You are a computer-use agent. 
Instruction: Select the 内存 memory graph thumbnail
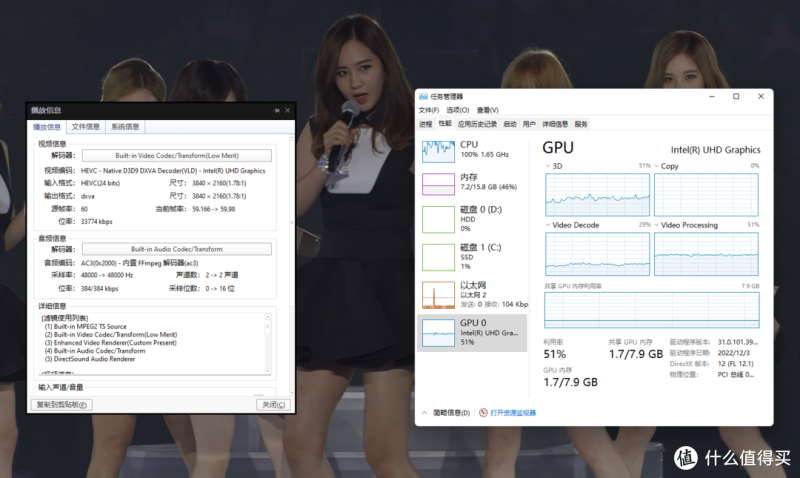click(438, 184)
